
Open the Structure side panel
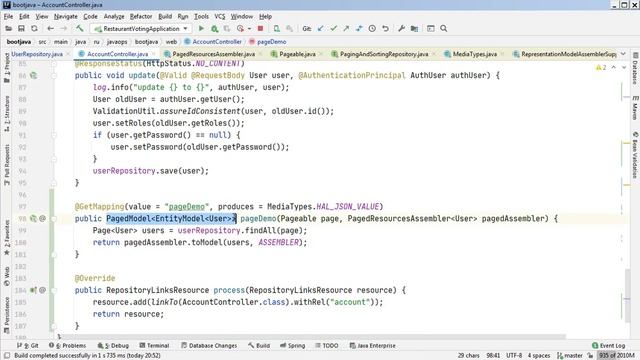7,114
